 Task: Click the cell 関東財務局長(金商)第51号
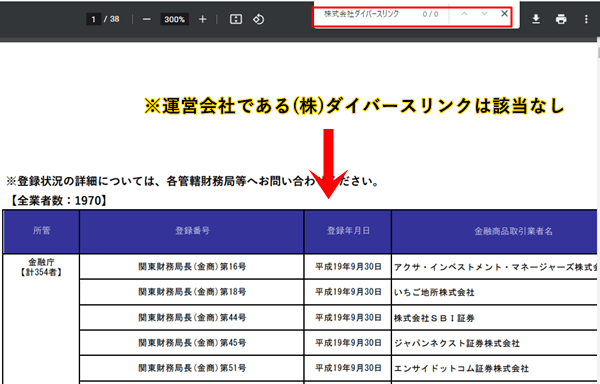click(192, 368)
